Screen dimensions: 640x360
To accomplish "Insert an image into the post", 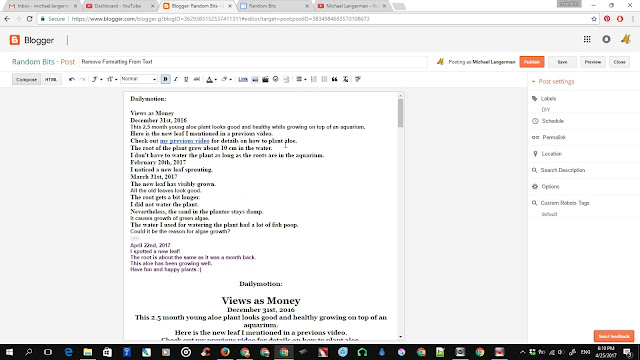I will pyautogui.click(x=255, y=79).
